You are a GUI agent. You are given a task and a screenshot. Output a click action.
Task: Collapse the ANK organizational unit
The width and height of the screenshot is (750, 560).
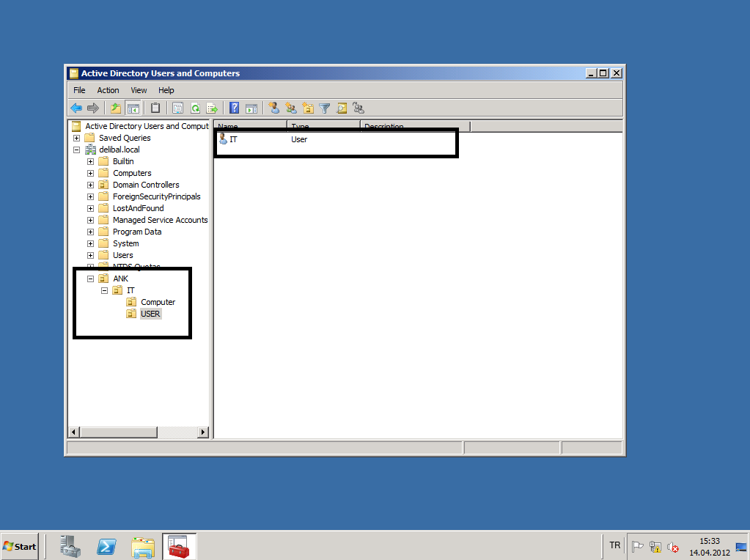coord(90,279)
